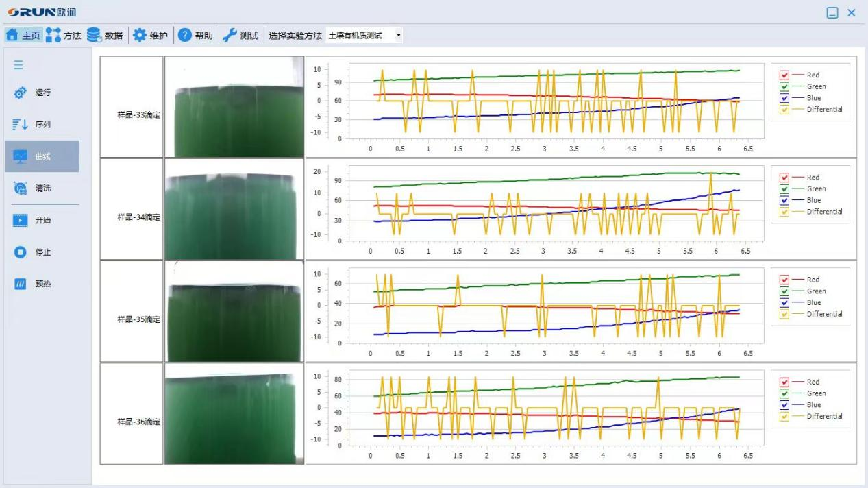Click the 方法 toolbar label
This screenshot has width=868, height=488.
click(x=73, y=36)
